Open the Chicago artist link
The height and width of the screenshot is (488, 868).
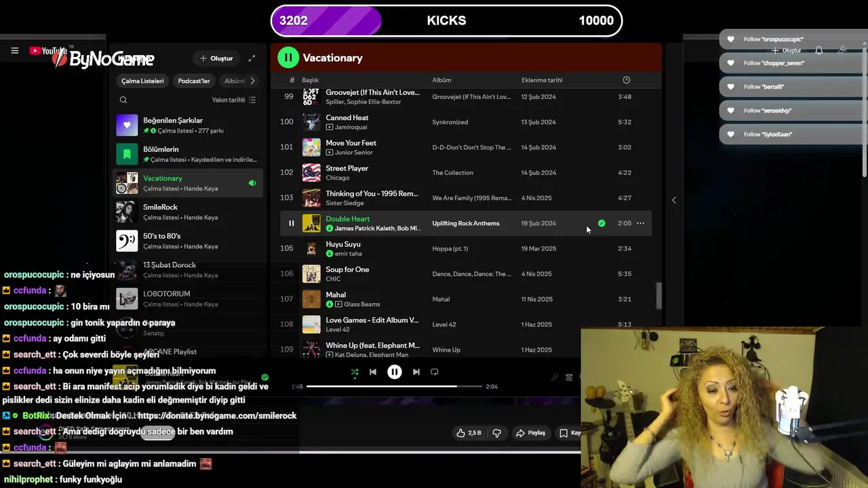click(x=338, y=178)
